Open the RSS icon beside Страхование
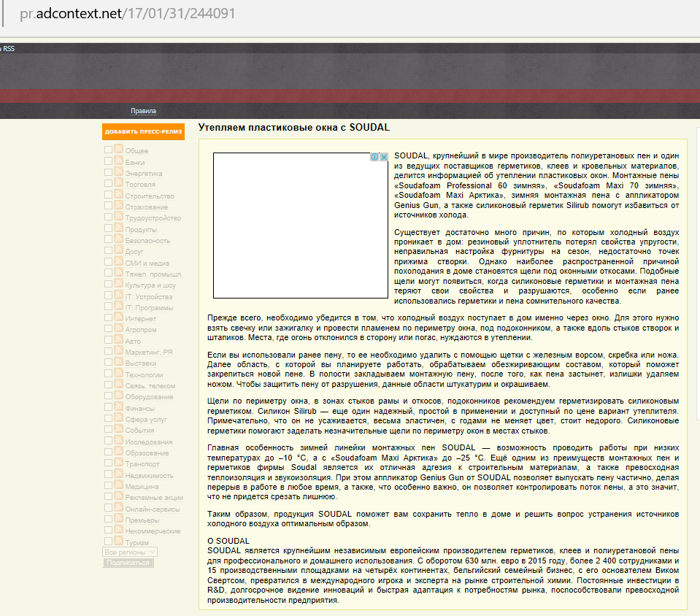The image size is (700, 616). point(118,205)
